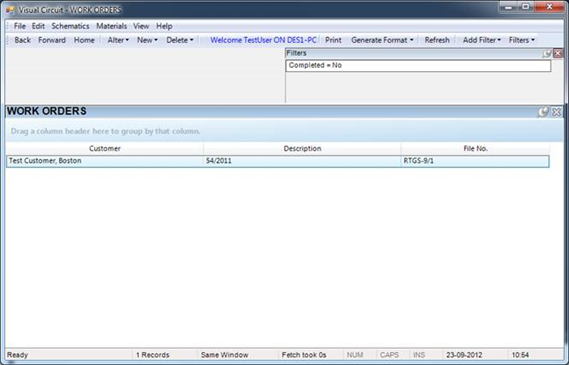Click the Welcome TestUser ON DES1-PC link

263,40
